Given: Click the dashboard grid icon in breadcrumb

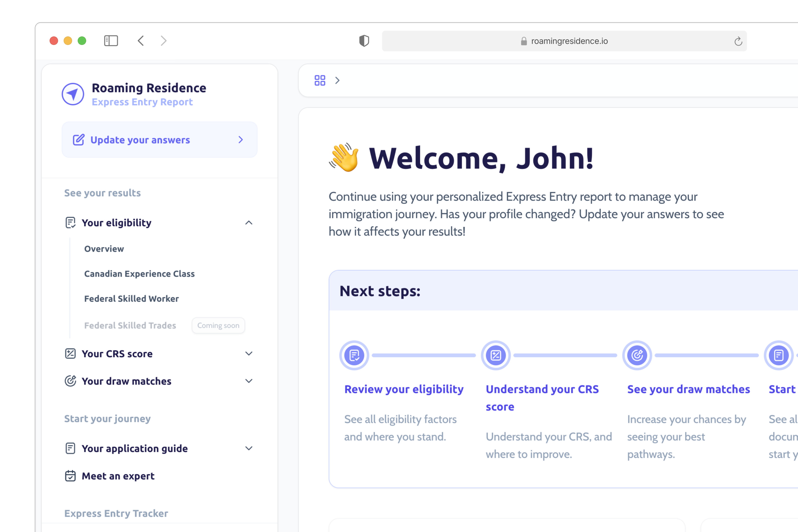Looking at the screenshot, I should tap(320, 80).
